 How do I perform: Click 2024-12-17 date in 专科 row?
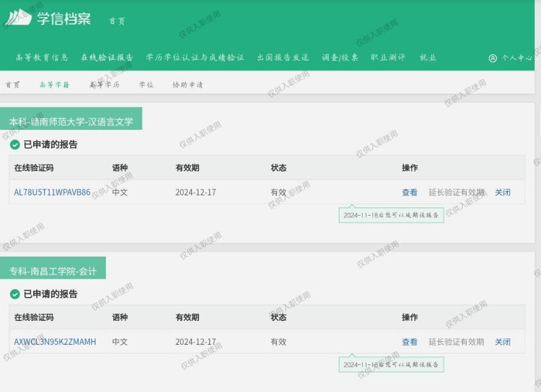click(x=195, y=342)
